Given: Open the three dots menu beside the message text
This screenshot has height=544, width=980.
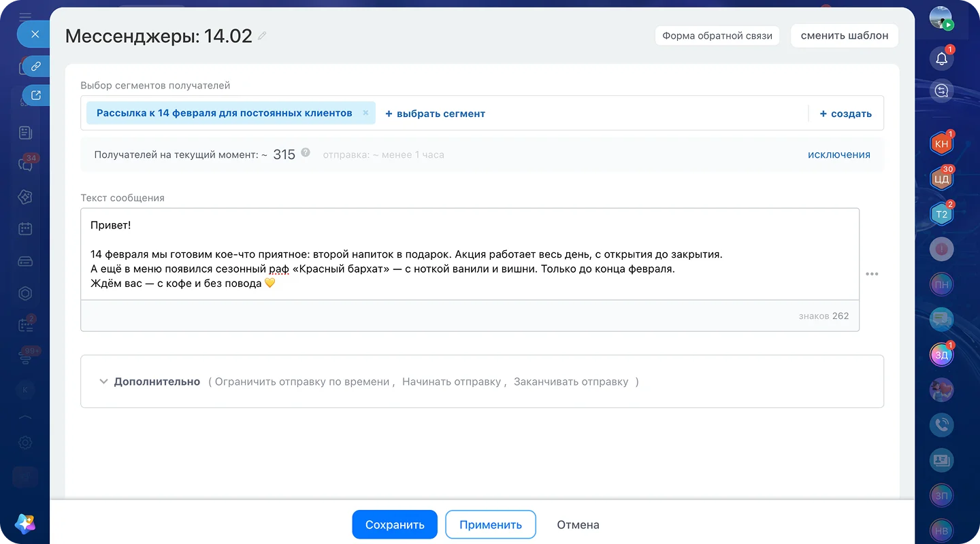Looking at the screenshot, I should point(872,274).
